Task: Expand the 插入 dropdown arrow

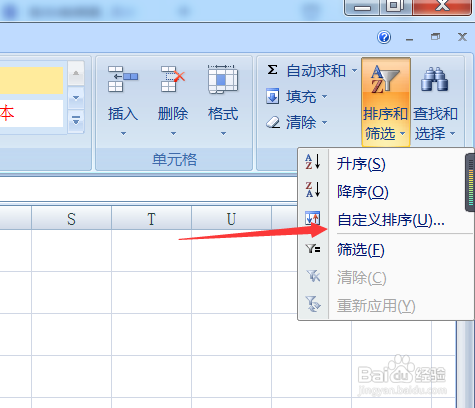Action: coord(123,133)
